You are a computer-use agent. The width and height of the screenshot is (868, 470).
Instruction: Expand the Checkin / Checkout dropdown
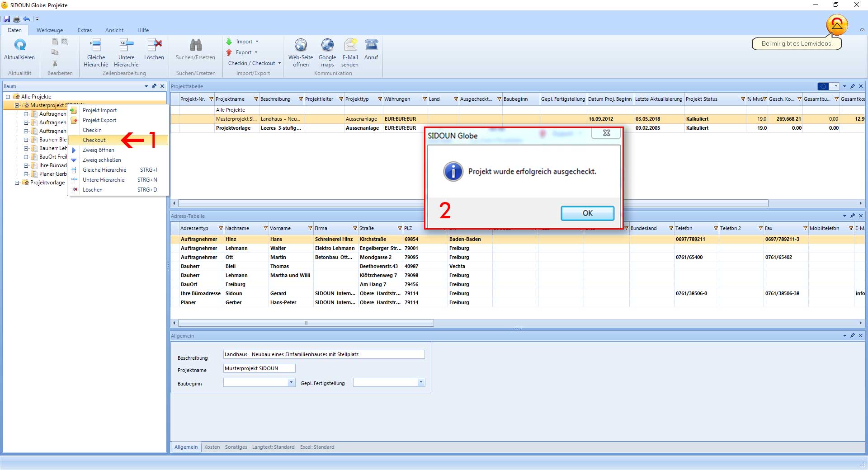(255, 63)
